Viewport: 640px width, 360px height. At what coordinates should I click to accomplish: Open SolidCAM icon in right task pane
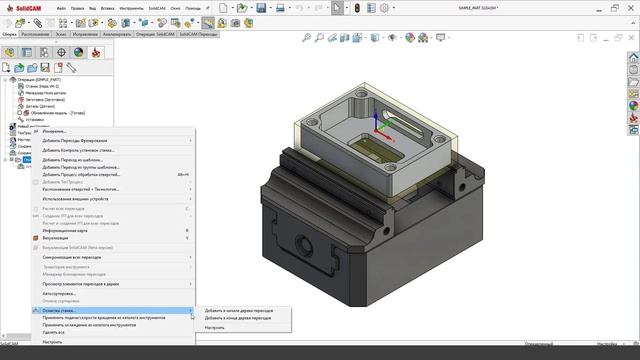(633, 118)
